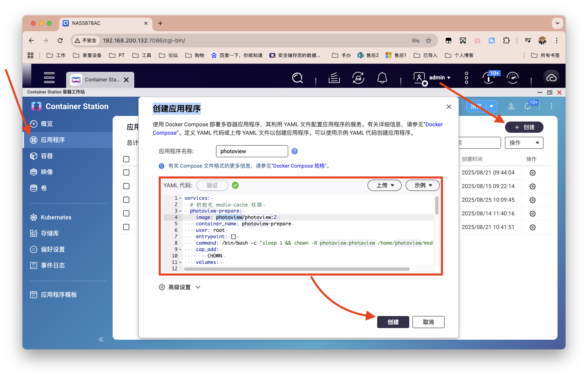Check the checkbox of the last visible row
588x379 pixels.
(x=126, y=227)
